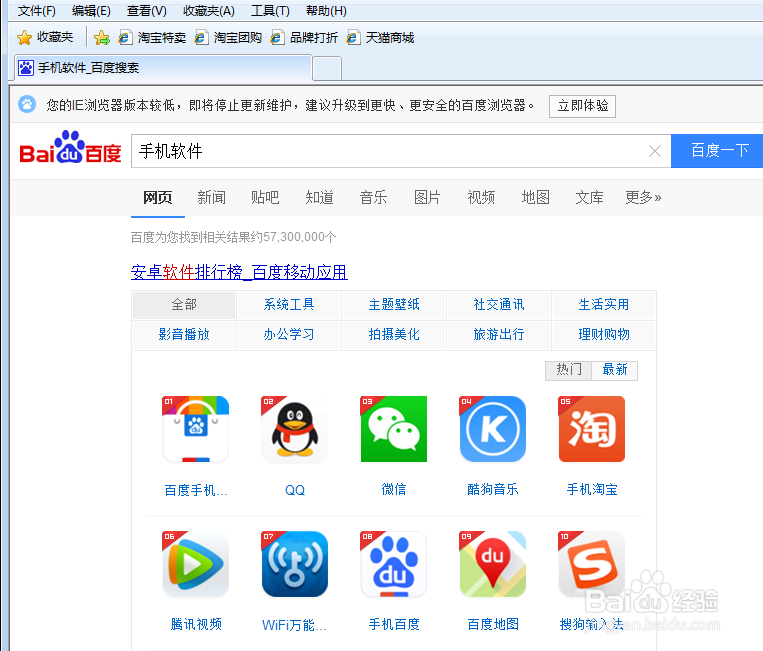
Task: Open the 文件(F) menu
Action: (x=36, y=11)
